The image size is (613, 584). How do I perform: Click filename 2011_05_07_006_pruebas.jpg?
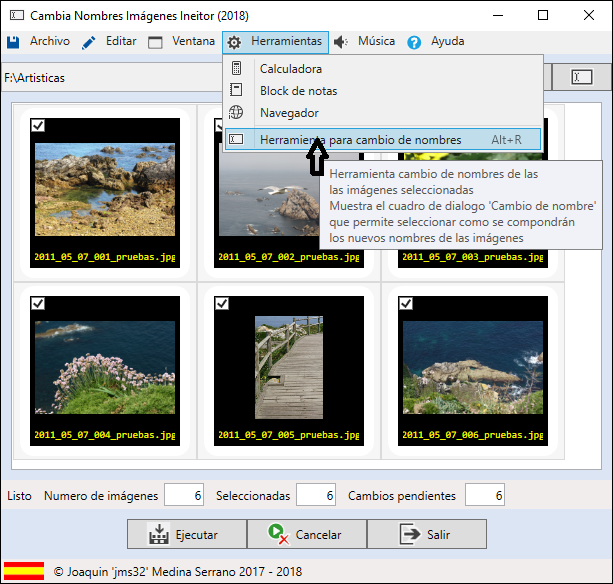click(x=473, y=435)
